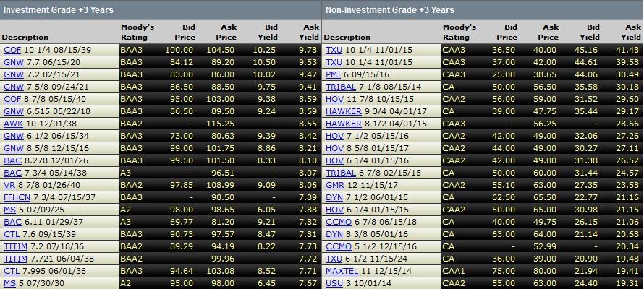Open TXU link for 6 1/2 11/15/24
This screenshot has width=644, height=289.
click(334, 259)
